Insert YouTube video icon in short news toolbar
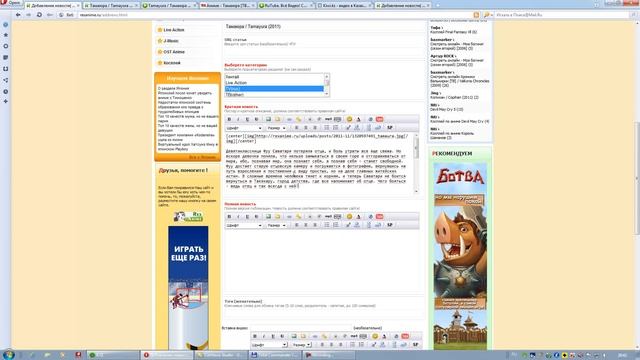This screenshot has height=360, width=640. [x=380, y=119]
